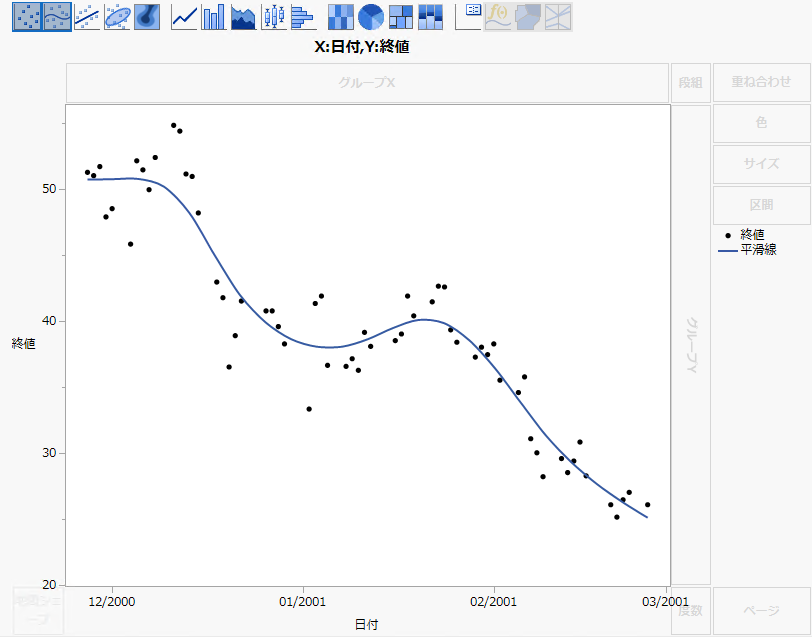Select the Line of Fit icon
812x637 pixels.
[87, 17]
